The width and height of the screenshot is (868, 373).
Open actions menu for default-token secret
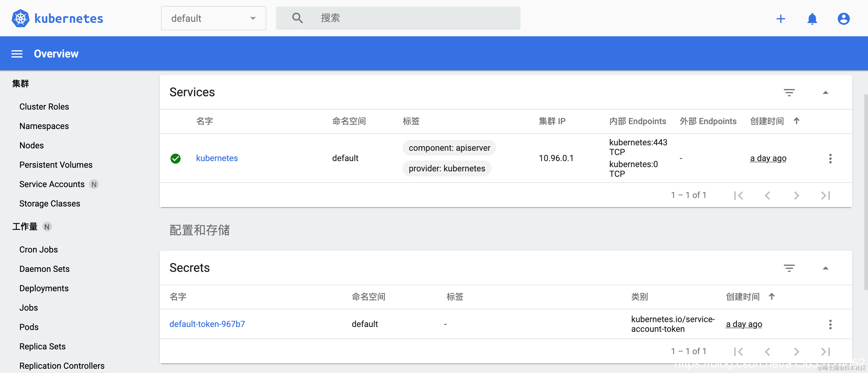click(x=830, y=325)
